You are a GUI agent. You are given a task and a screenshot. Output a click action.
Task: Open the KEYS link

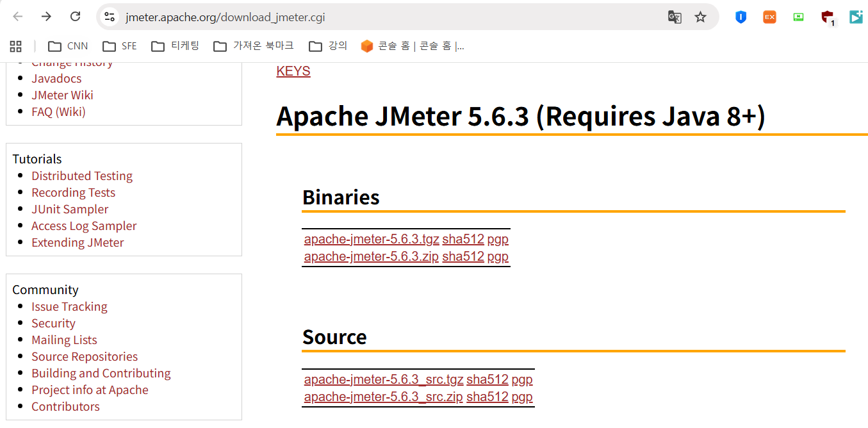[293, 71]
